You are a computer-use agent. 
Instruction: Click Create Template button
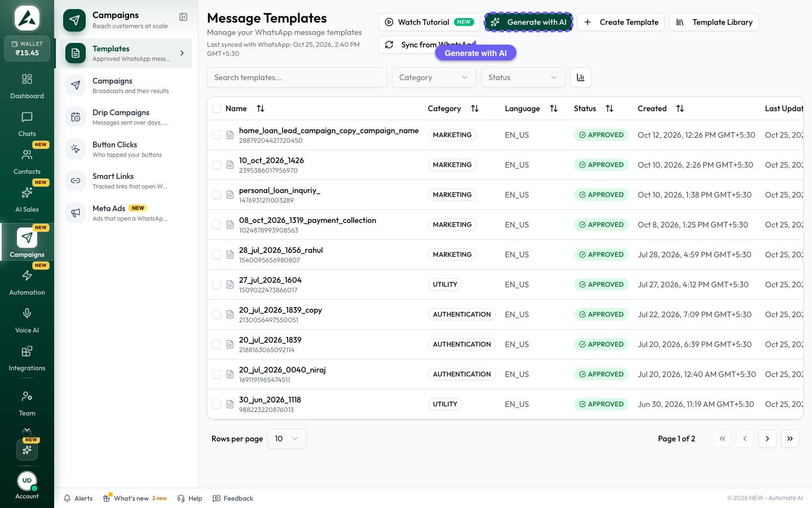click(621, 22)
